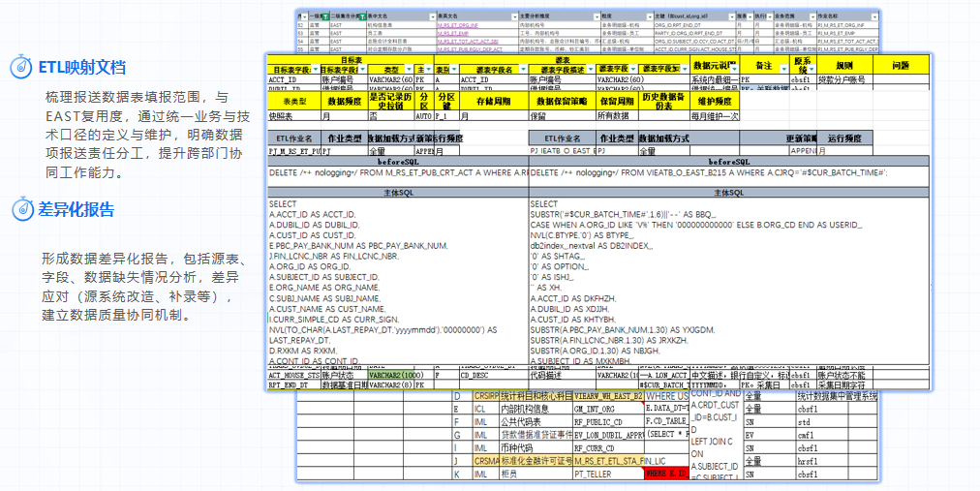This screenshot has width=980, height=491.
Task: Select the VIEARW_WH_EAST_B2 cell
Action: tap(607, 396)
